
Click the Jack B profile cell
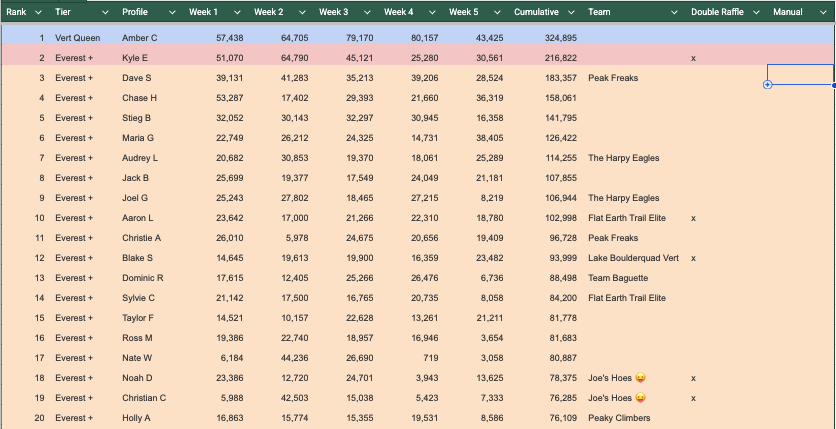[135, 178]
